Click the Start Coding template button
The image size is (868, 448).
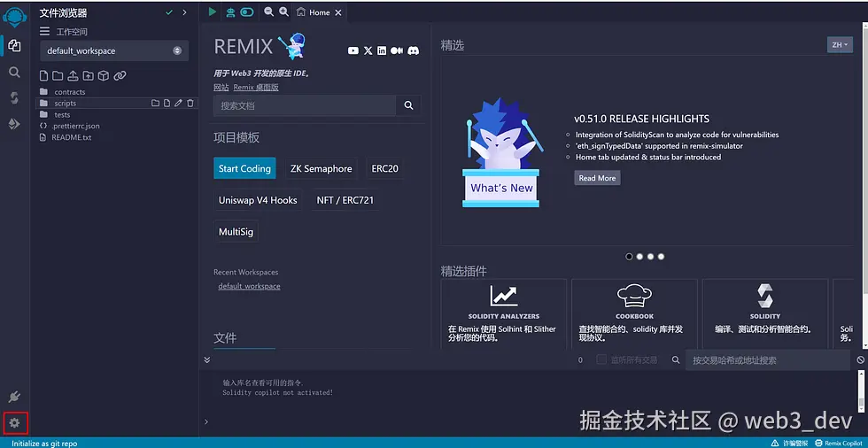(x=244, y=169)
